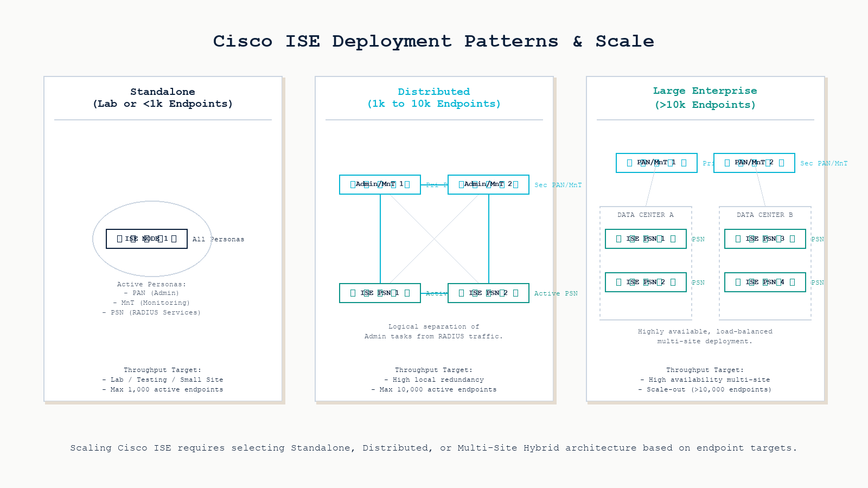Viewport: 868px width, 488px height.
Task: Click the Scaling Cisco ISE footer sentence
Action: pos(434,448)
